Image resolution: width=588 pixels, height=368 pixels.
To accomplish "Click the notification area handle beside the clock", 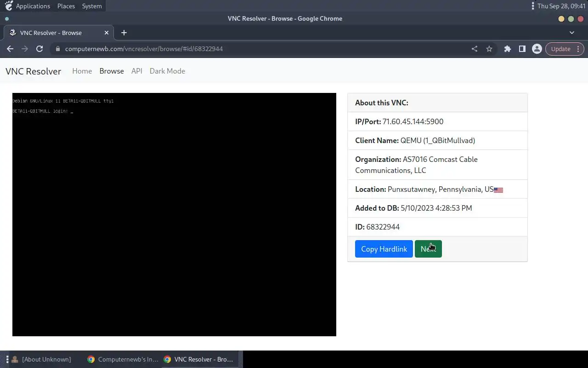I will [533, 6].
